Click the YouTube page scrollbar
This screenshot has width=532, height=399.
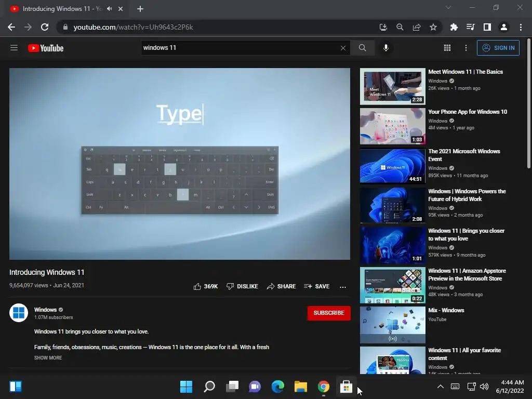529,103
